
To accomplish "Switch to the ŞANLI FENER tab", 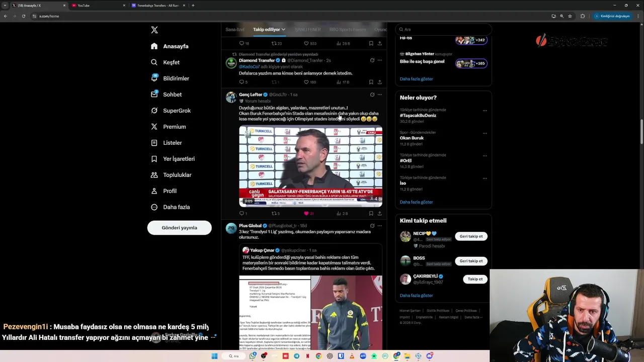I will pos(307,30).
